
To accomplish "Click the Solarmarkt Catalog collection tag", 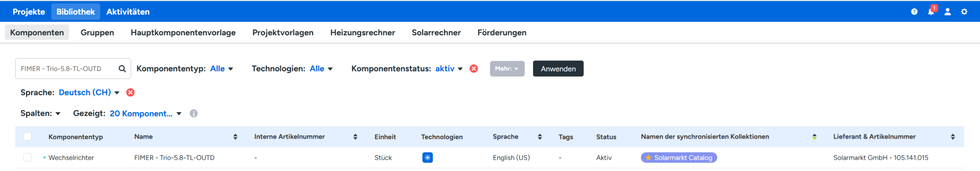I will pyautogui.click(x=679, y=158).
